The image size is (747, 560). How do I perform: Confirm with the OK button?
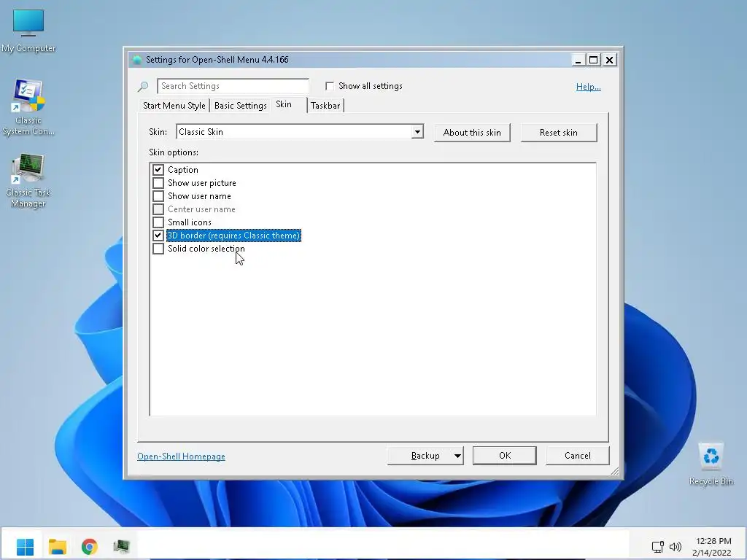[505, 456]
